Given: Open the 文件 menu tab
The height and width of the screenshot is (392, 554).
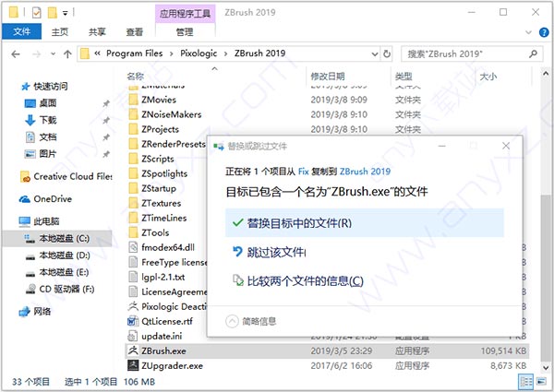Looking at the screenshot, I should pos(21,31).
